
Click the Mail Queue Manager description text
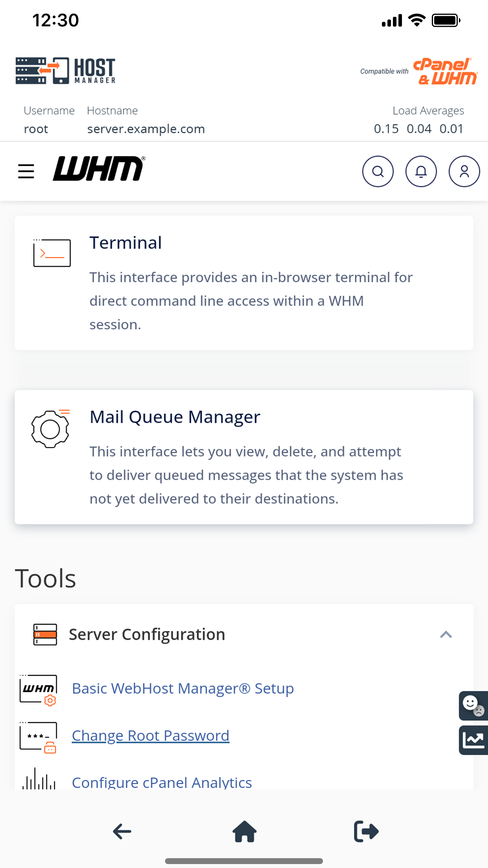[246, 475]
